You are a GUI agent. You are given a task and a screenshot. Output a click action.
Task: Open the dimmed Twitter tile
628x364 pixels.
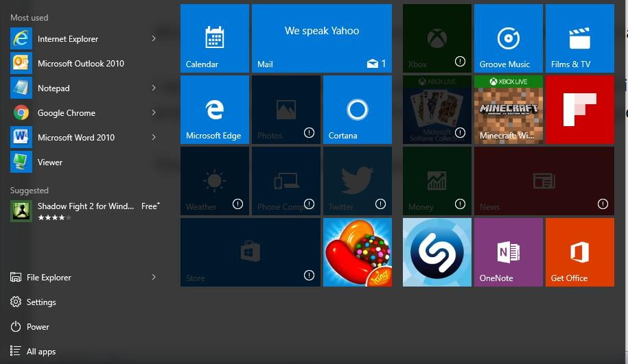click(x=358, y=181)
